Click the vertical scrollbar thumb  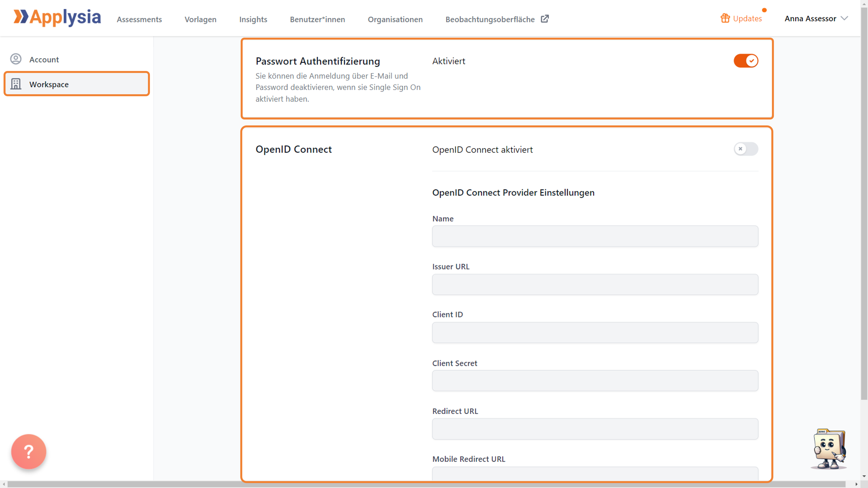pos(864,204)
